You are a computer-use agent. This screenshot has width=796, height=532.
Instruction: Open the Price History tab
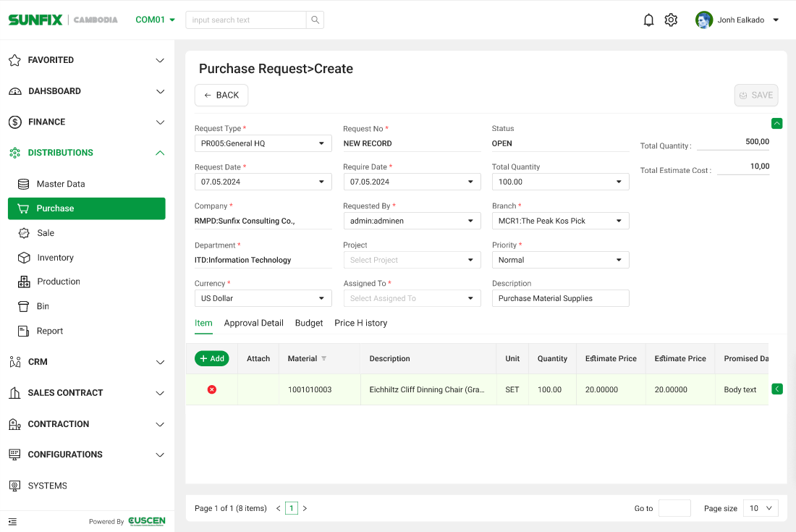tap(360, 323)
